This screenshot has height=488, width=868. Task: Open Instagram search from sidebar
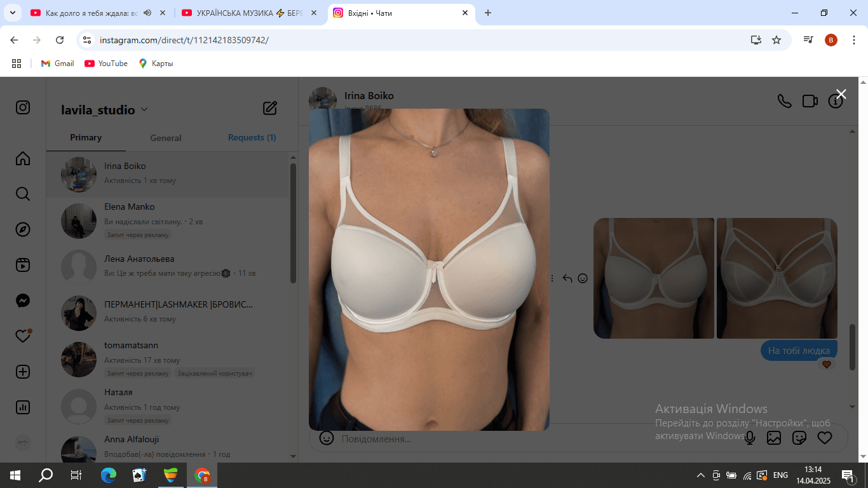[23, 194]
